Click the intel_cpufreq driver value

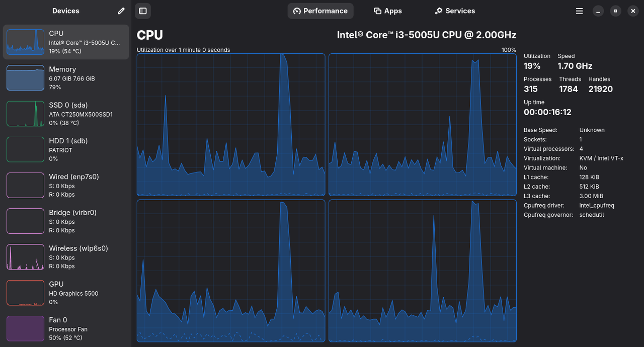point(597,205)
